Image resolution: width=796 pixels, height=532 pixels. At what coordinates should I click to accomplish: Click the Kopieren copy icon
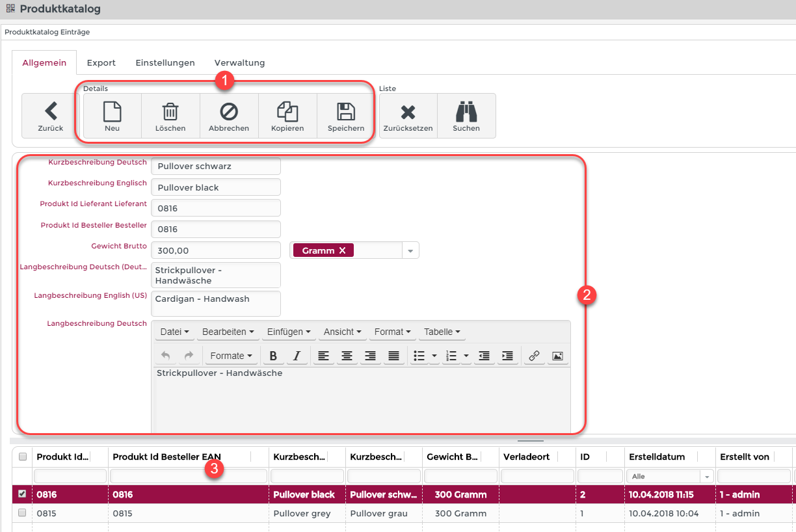pos(287,112)
